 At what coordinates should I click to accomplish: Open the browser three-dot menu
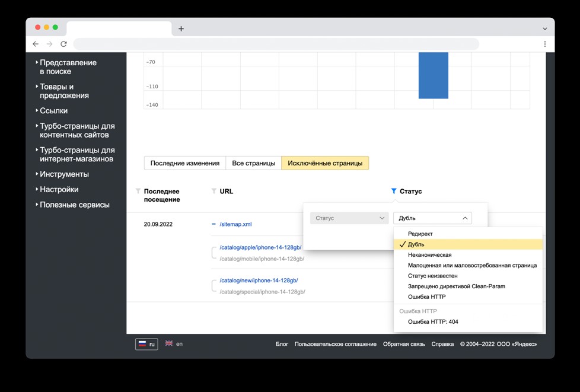point(545,44)
